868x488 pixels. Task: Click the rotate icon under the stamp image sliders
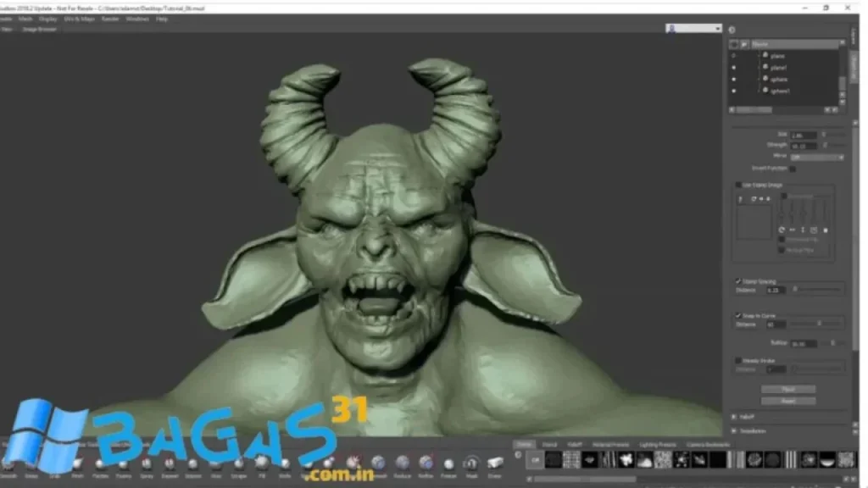point(782,230)
